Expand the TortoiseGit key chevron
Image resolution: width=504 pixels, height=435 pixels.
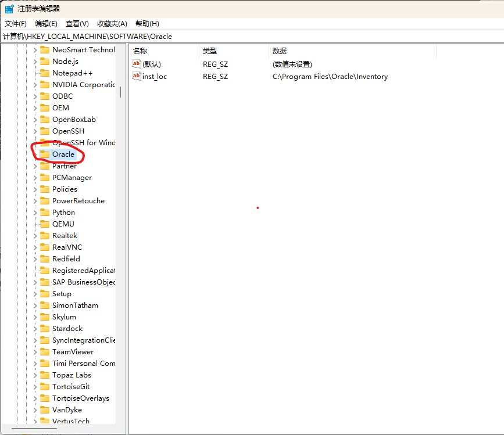pyautogui.click(x=35, y=387)
